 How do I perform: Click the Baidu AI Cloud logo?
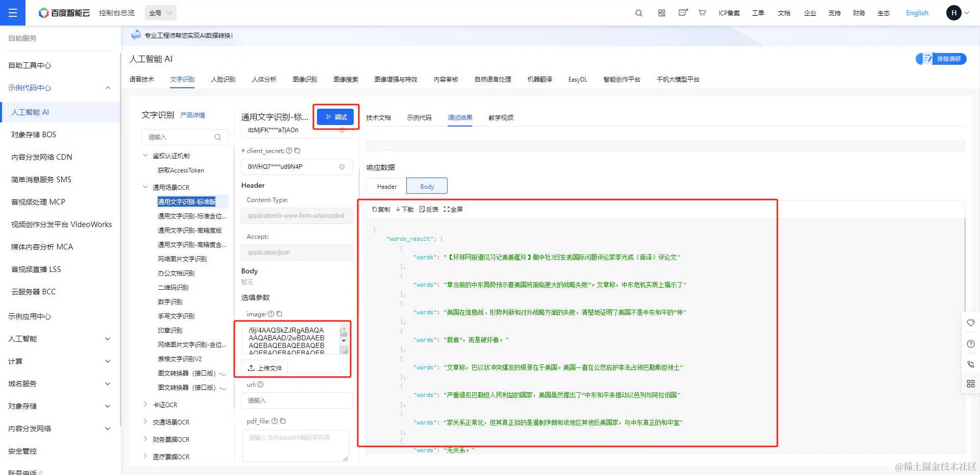[64, 13]
